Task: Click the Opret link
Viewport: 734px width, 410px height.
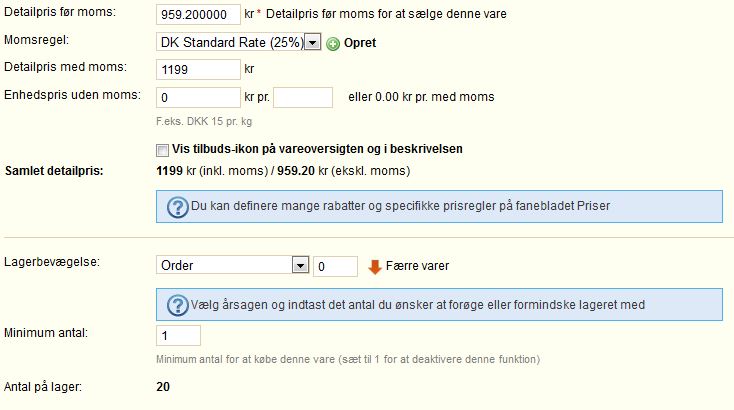Action: click(x=360, y=43)
